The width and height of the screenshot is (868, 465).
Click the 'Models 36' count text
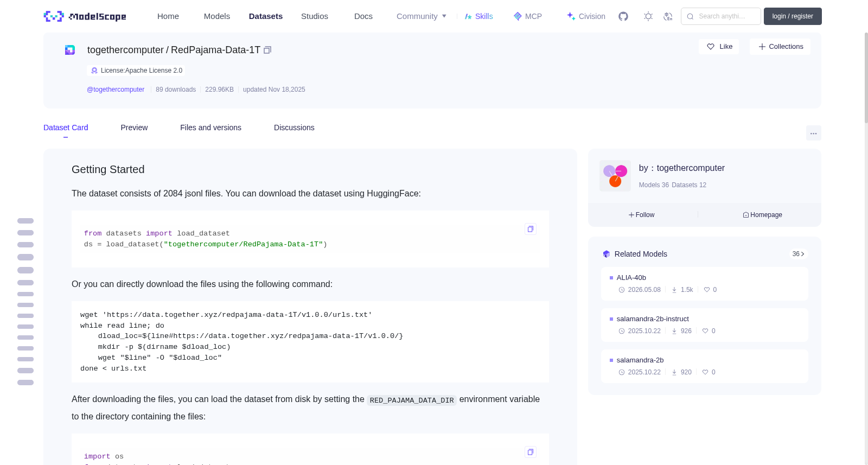click(x=654, y=185)
